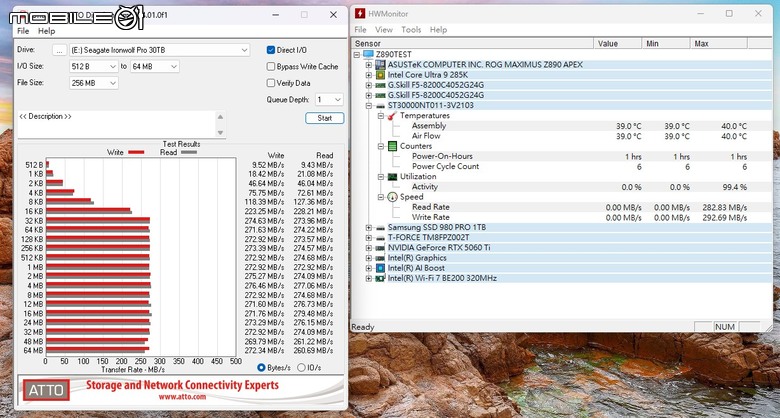Open the File Size 256 MB dropdown
The height and width of the screenshot is (418, 780).
click(94, 83)
